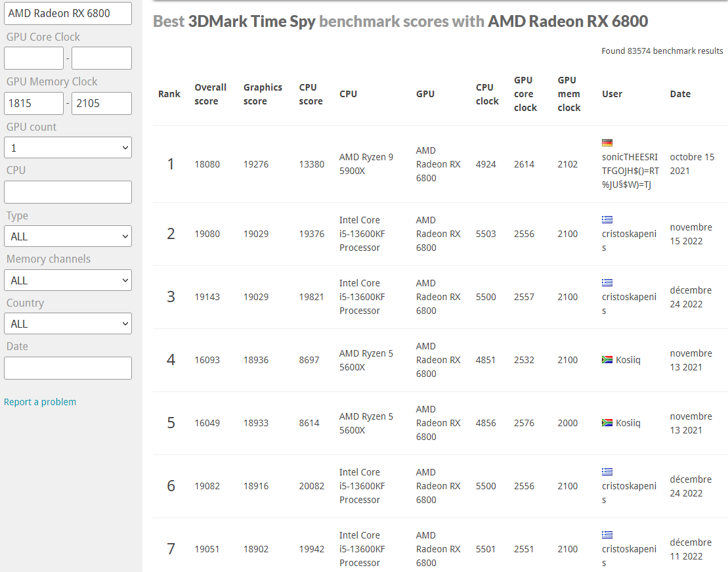The width and height of the screenshot is (728, 572).
Task: Click the Date filter input field
Action: coord(68,368)
